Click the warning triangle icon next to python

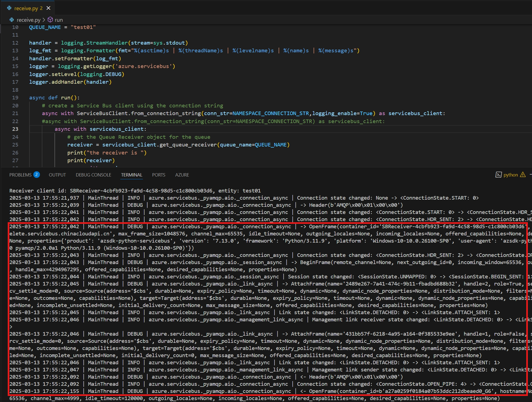pos(523,175)
